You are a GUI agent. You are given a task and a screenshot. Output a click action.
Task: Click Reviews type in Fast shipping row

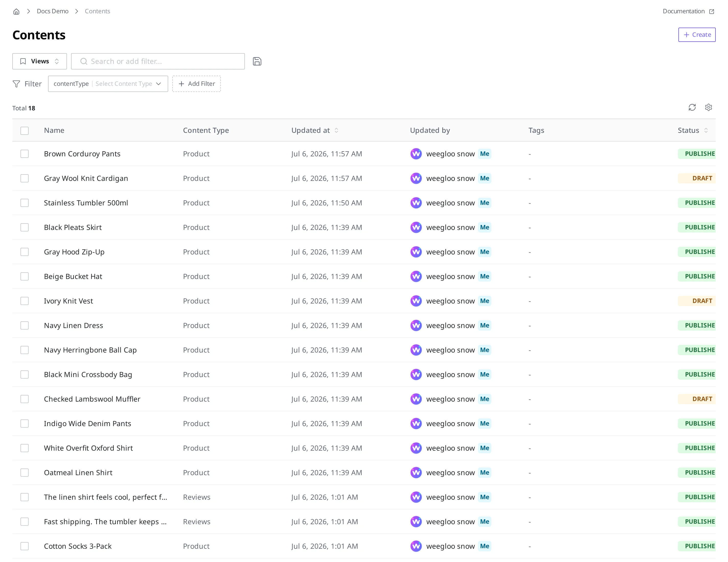pyautogui.click(x=197, y=522)
